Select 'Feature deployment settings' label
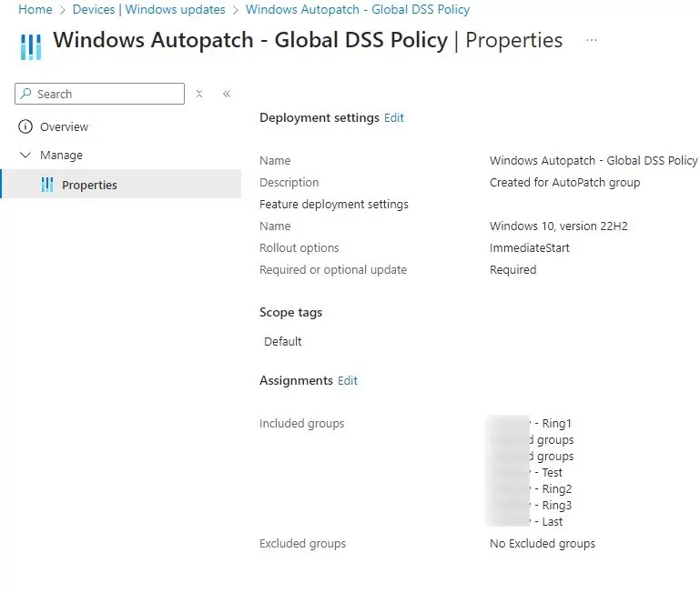Screen dimensions: 700x593 pyautogui.click(x=334, y=205)
